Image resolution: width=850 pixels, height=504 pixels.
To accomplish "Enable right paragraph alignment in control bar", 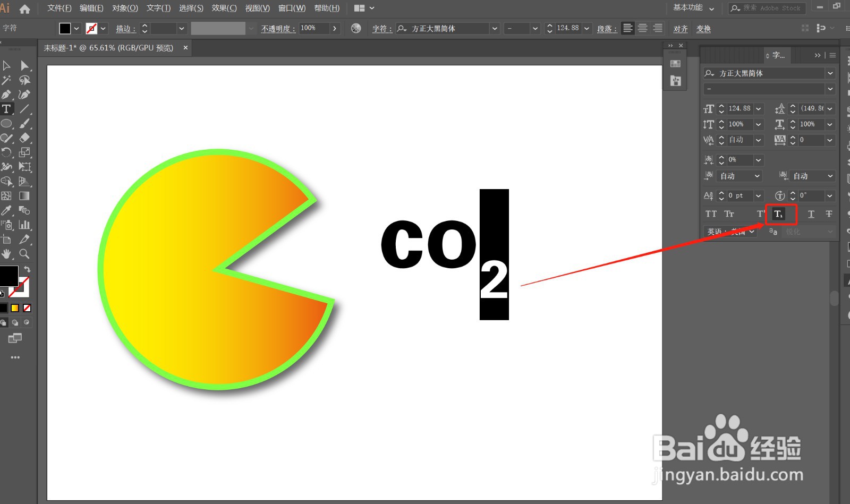I will [x=658, y=28].
